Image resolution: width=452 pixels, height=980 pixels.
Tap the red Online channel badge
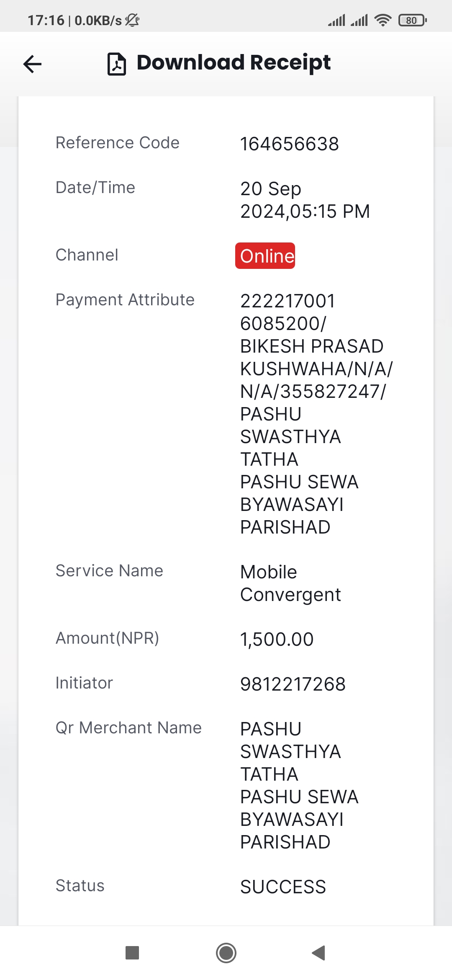click(265, 255)
